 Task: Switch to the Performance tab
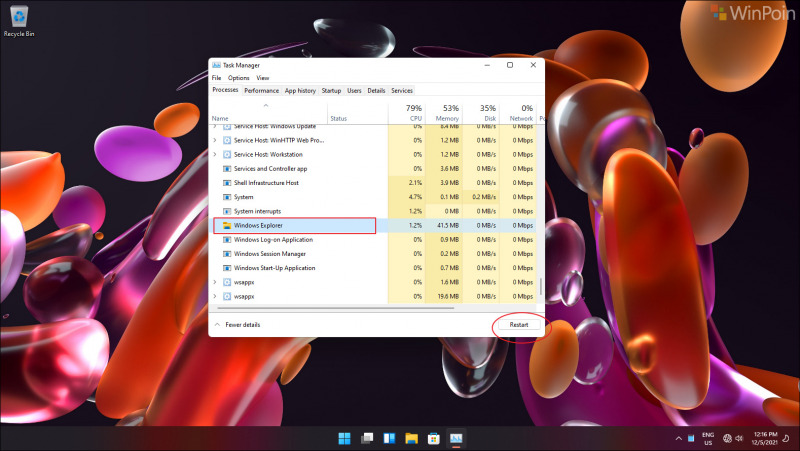pos(262,91)
